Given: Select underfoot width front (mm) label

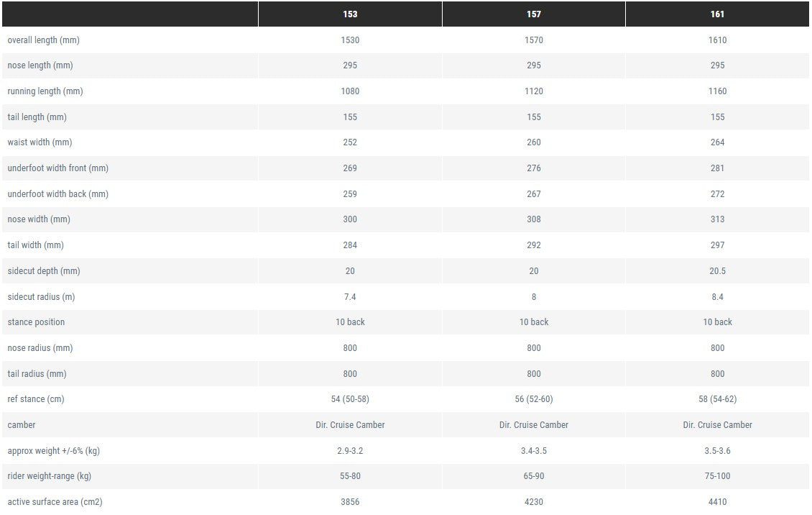Looking at the screenshot, I should (x=58, y=168).
